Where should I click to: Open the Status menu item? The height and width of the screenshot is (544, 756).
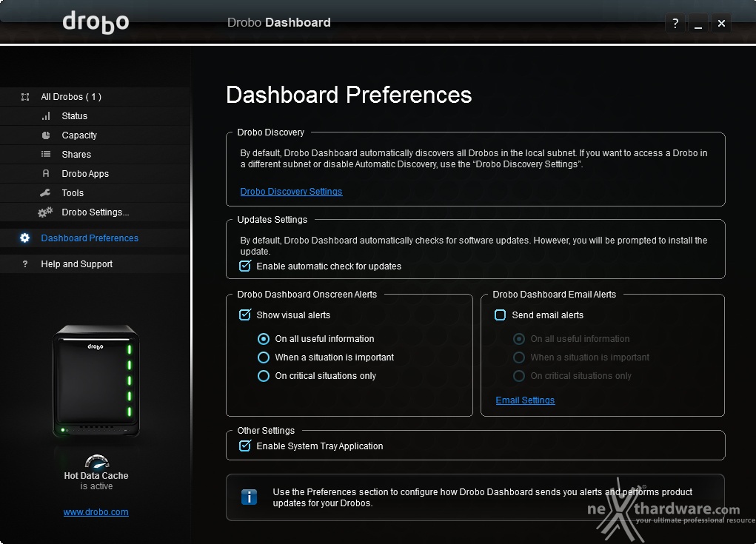click(95, 116)
